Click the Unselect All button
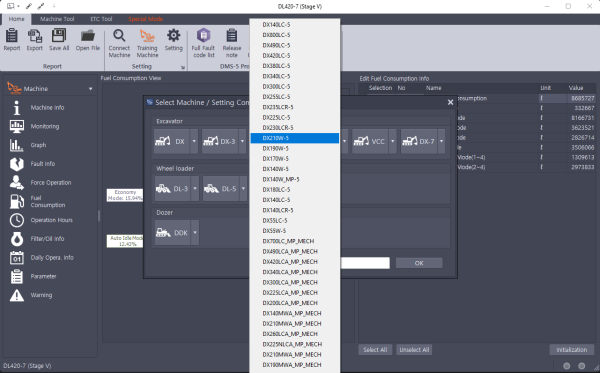This screenshot has height=373, width=600. (x=414, y=350)
